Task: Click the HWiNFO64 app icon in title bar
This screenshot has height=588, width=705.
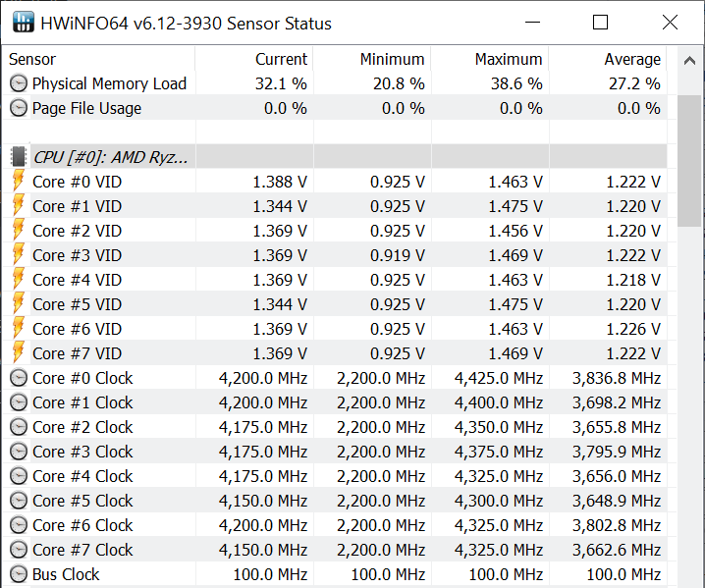Action: (x=23, y=23)
